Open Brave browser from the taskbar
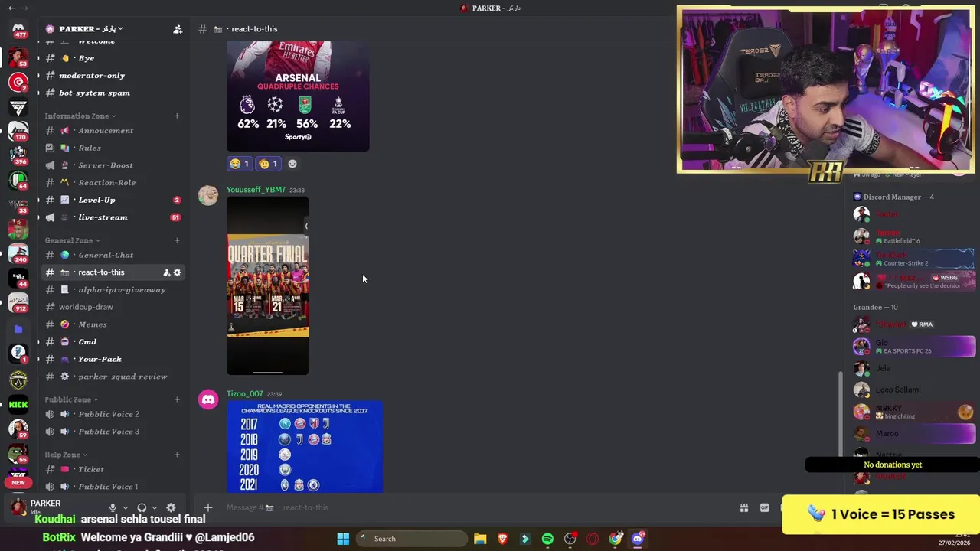 click(502, 539)
